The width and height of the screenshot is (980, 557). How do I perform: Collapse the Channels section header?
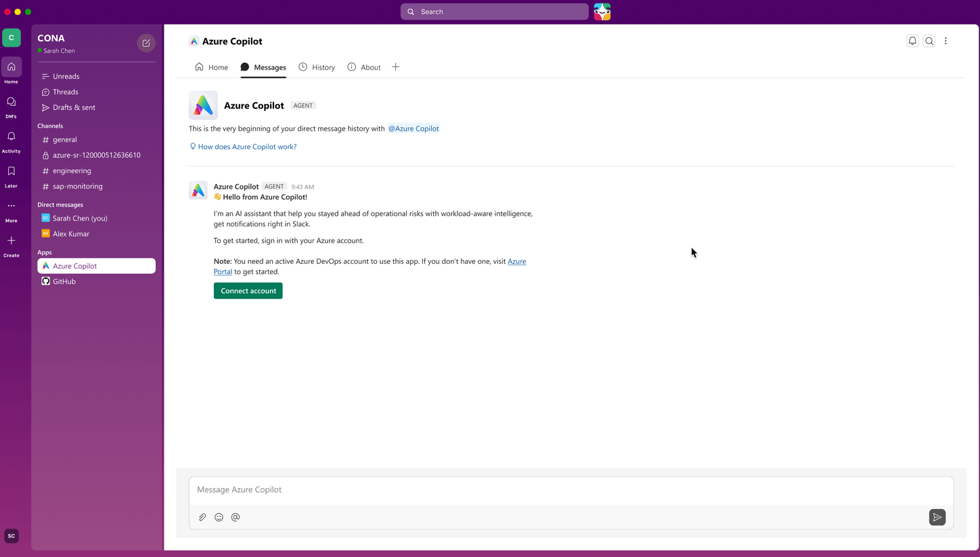pos(50,126)
